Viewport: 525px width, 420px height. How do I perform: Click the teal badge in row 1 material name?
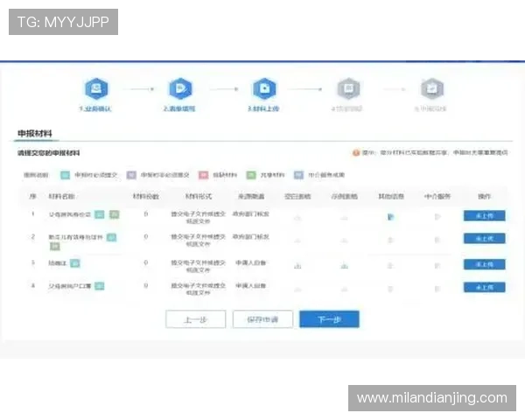pos(100,214)
